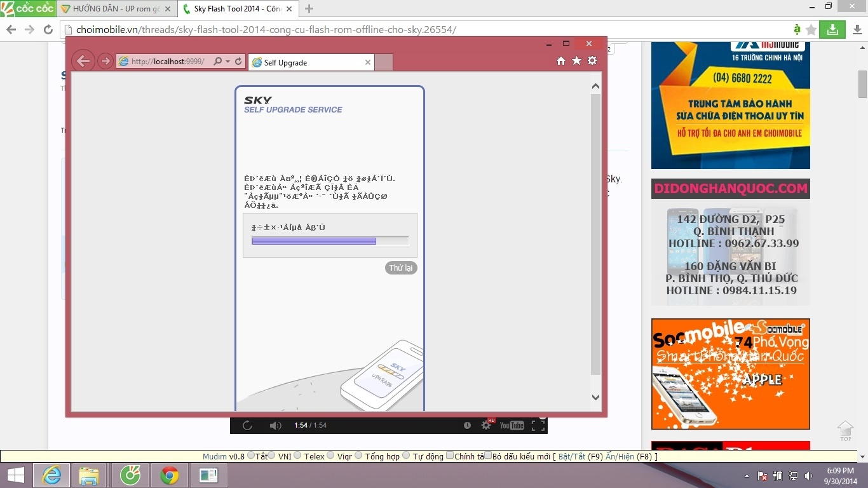Open IE Favorites star icon
868x488 pixels.
(x=576, y=61)
